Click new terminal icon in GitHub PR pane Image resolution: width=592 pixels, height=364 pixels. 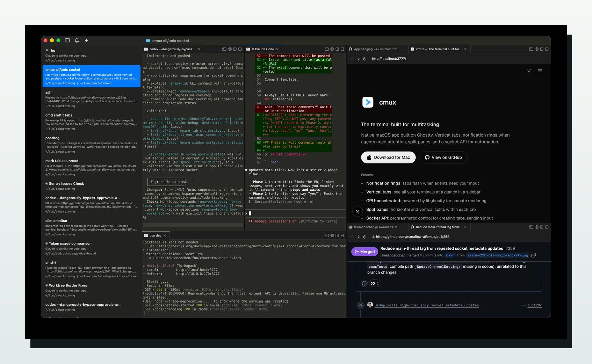coord(531,227)
